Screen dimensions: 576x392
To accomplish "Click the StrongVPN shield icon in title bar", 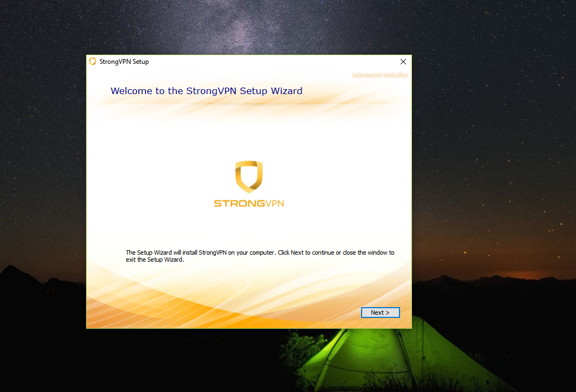I will pyautogui.click(x=93, y=62).
